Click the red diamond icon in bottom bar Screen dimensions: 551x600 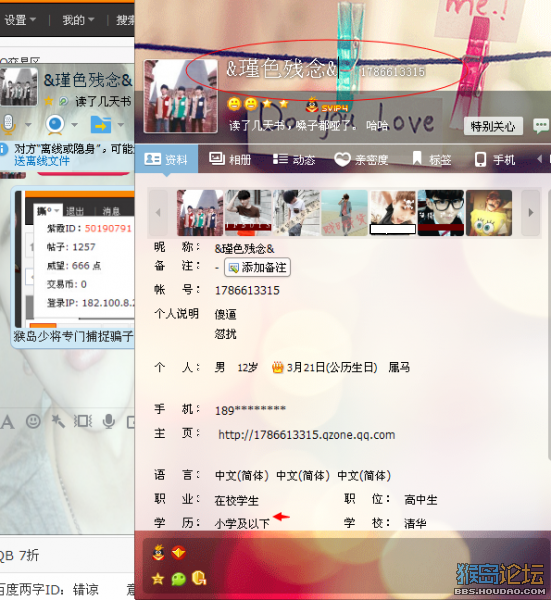point(178,553)
